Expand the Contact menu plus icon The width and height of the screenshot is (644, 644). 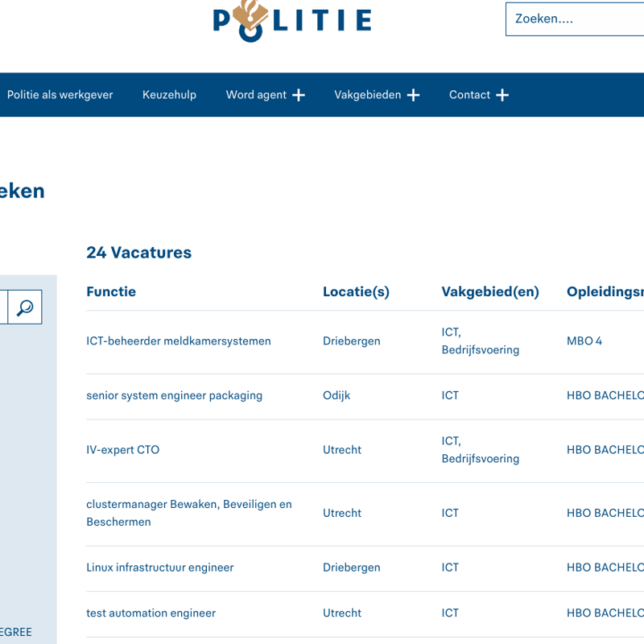coord(502,95)
